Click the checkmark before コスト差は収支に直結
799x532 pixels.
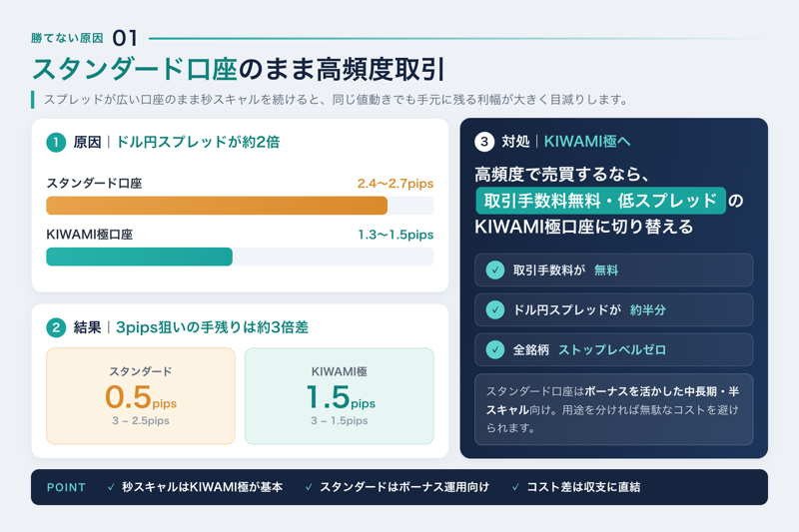[x=515, y=487]
